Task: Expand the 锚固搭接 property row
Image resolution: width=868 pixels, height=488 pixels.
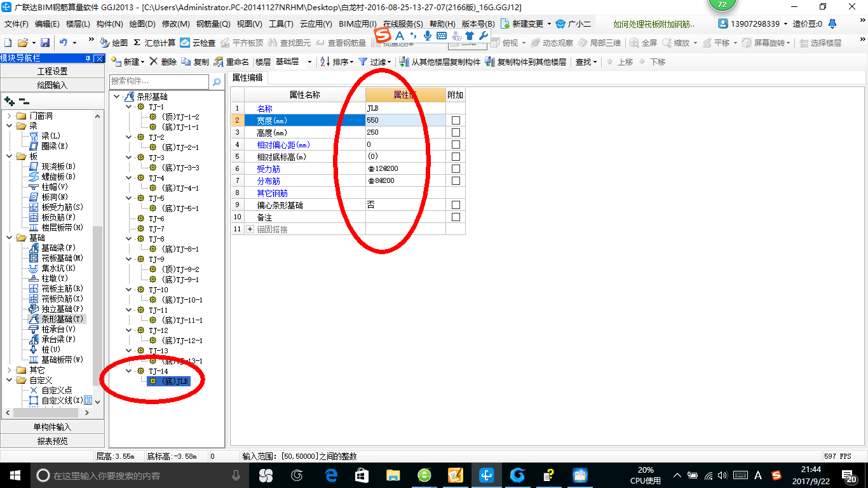Action: (x=250, y=229)
